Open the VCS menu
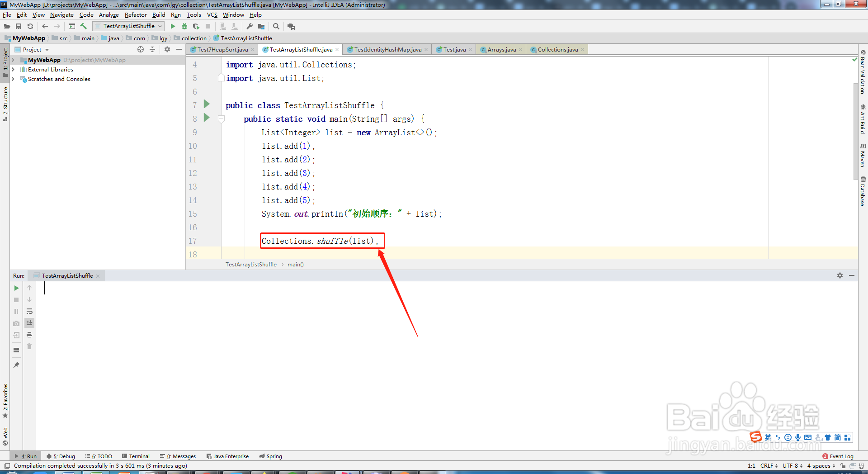The height and width of the screenshot is (474, 868). 212,14
